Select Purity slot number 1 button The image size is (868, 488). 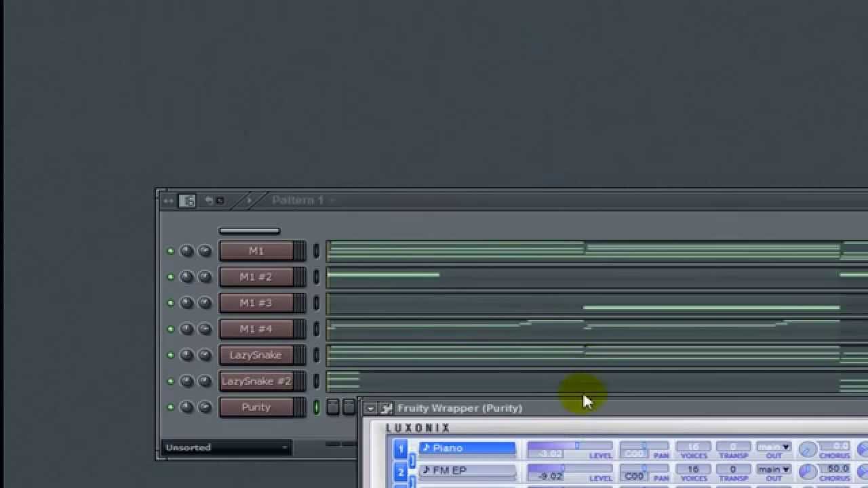coord(400,448)
